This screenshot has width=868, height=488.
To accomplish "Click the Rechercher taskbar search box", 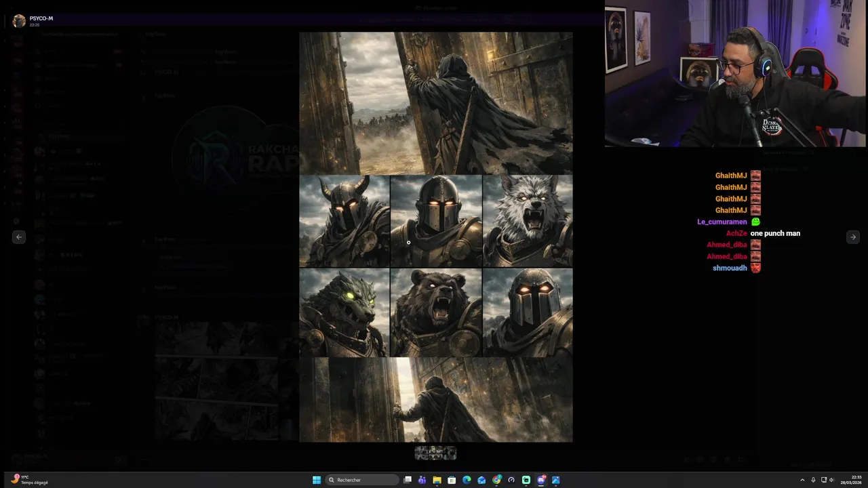I will tap(362, 480).
